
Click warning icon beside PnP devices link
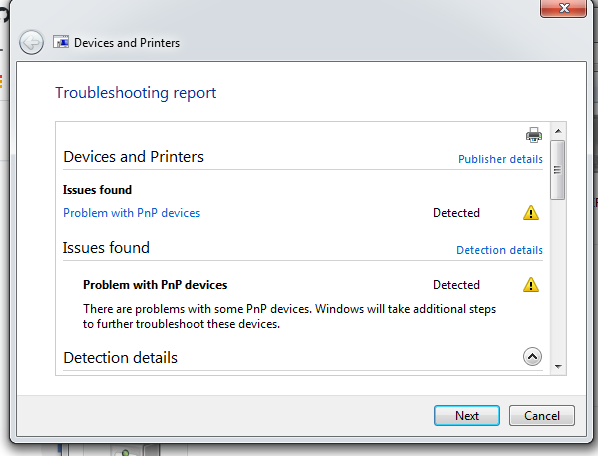tap(530, 213)
